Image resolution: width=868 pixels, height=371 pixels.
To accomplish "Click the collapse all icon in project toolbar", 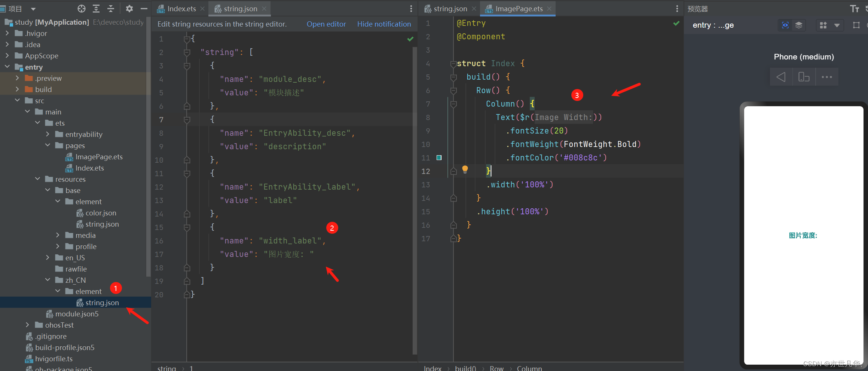I will click(x=111, y=9).
